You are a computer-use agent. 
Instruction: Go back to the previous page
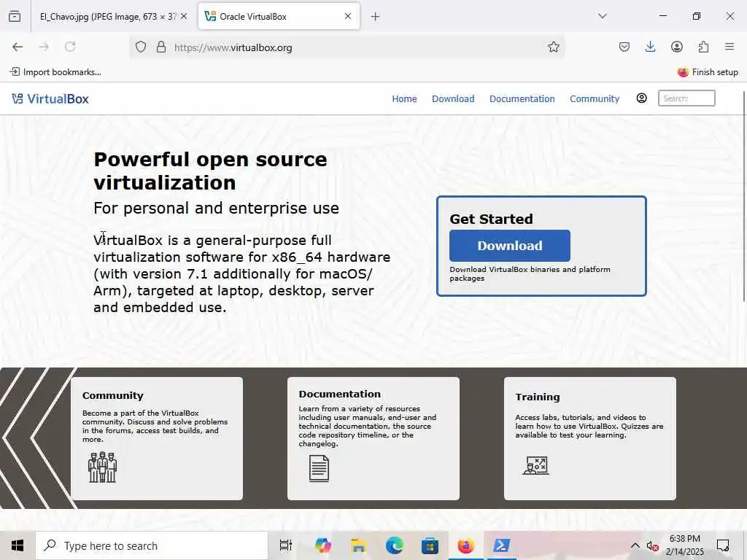tap(18, 47)
